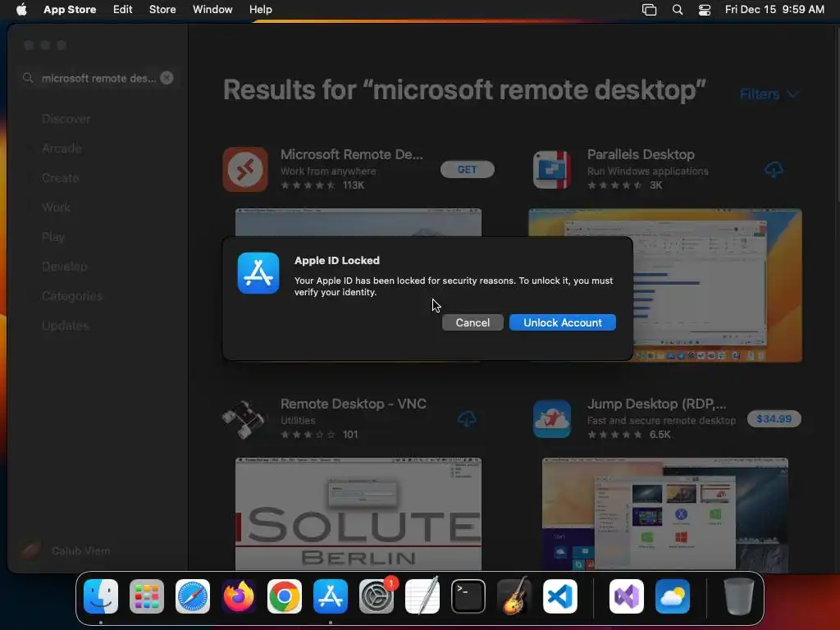This screenshot has height=630, width=840.
Task: Open the Microsoft Remote De... app title
Action: [351, 154]
